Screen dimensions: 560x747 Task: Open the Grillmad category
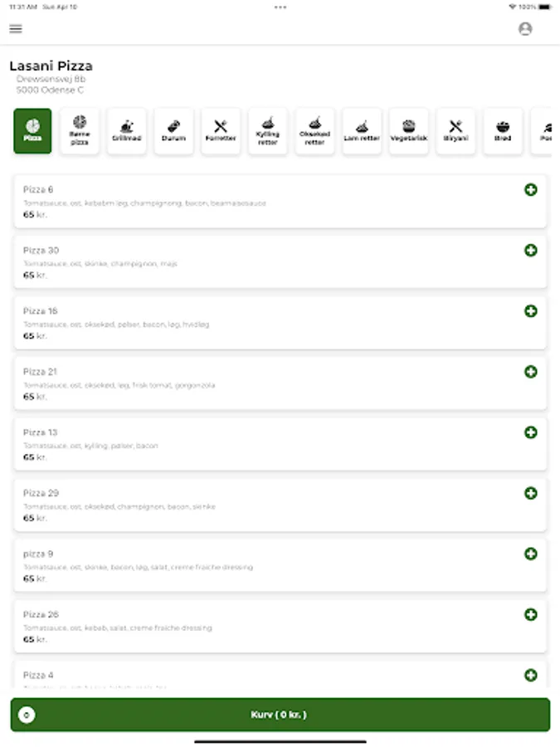(127, 131)
